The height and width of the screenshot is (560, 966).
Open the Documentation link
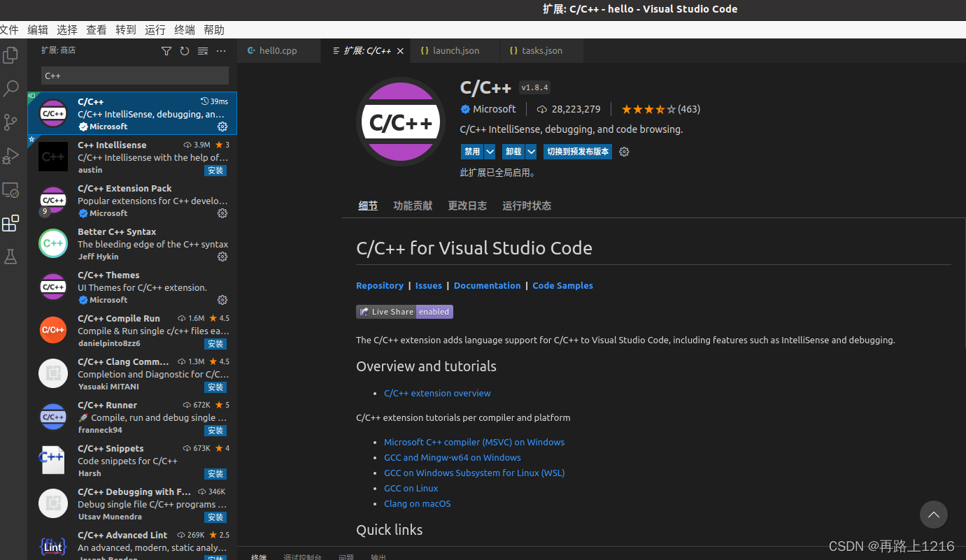488,286
